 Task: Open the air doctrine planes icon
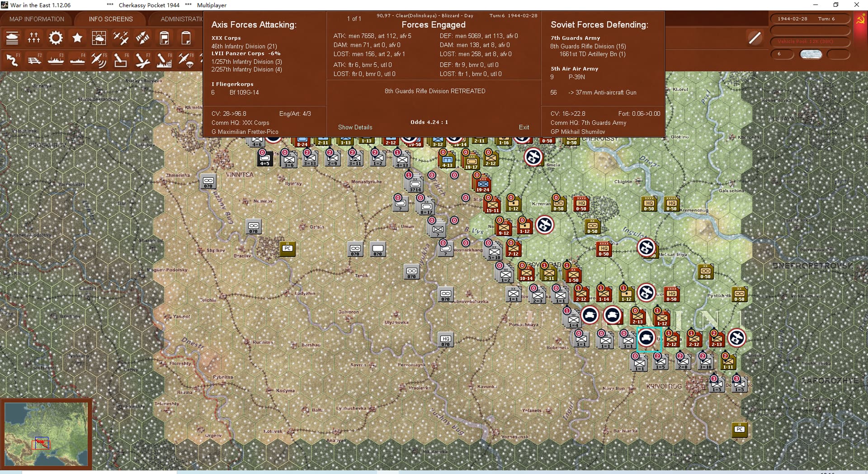coord(121,38)
